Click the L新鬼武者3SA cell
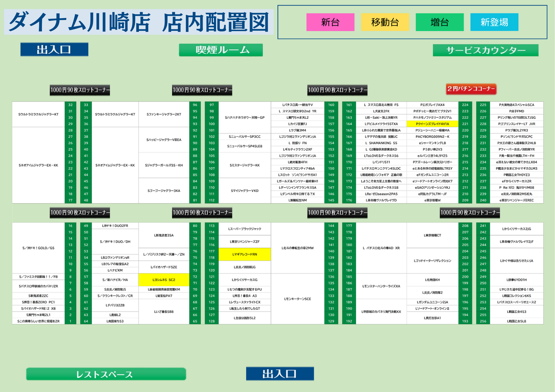This screenshot has height=392, width=555. (x=164, y=235)
